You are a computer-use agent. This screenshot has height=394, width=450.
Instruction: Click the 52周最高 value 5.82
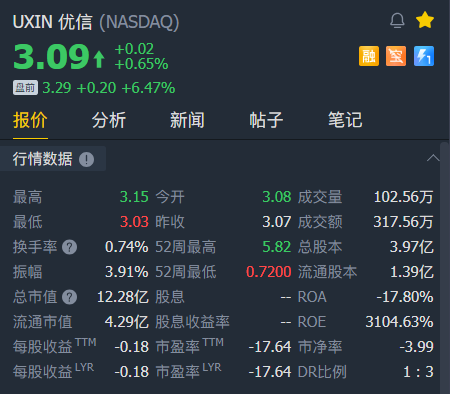click(x=277, y=247)
